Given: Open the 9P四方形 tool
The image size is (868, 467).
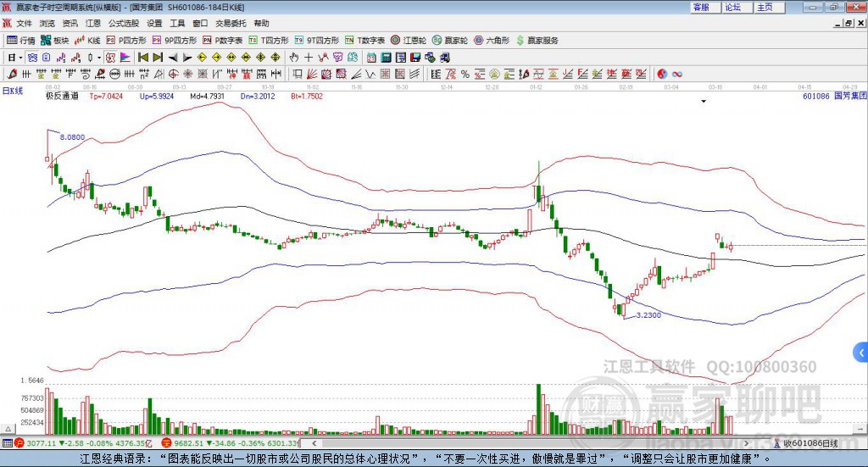Looking at the screenshot, I should point(175,41).
